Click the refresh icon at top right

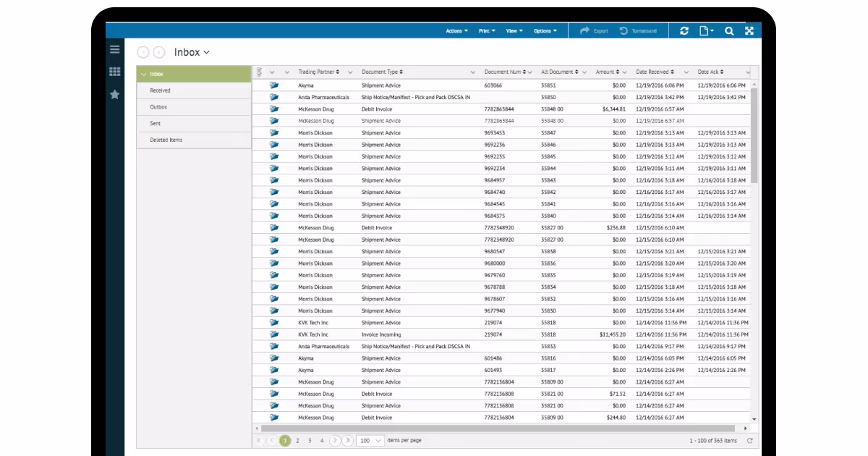click(x=685, y=30)
